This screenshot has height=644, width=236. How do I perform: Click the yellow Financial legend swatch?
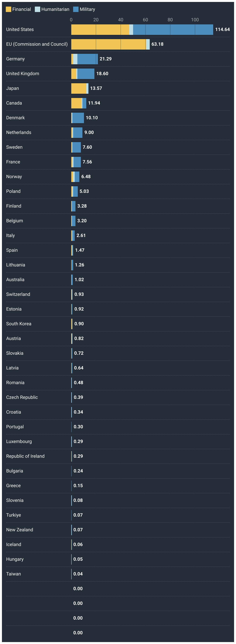[x=9, y=9]
